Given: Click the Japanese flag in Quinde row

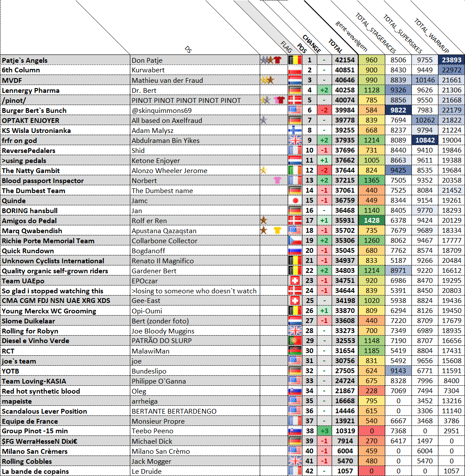Looking at the screenshot, I should click(x=295, y=200).
